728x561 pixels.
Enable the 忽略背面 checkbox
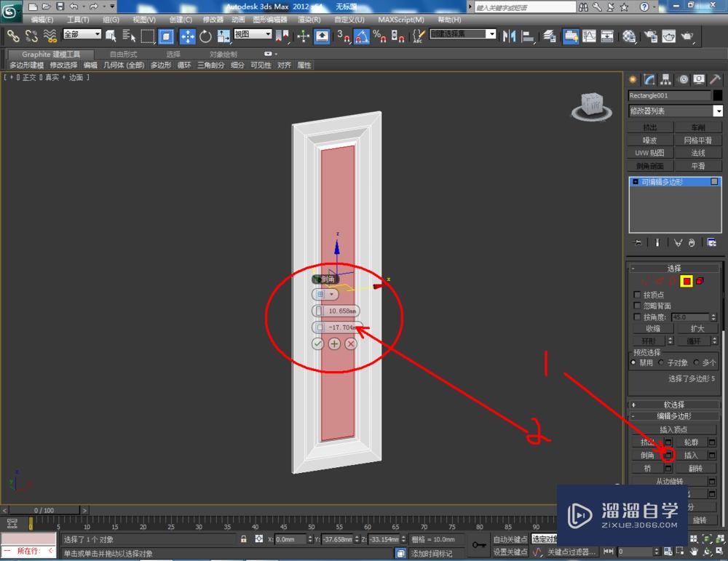click(x=637, y=306)
